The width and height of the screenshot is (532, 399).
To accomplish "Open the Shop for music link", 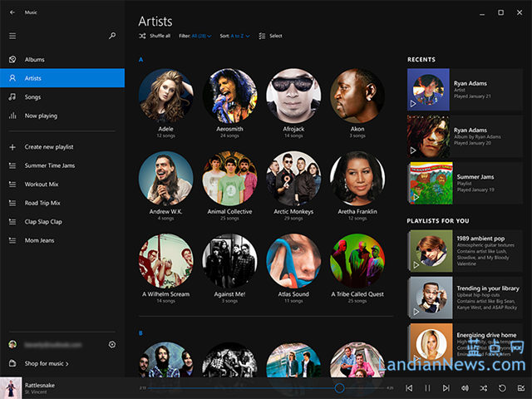I will pos(47,363).
